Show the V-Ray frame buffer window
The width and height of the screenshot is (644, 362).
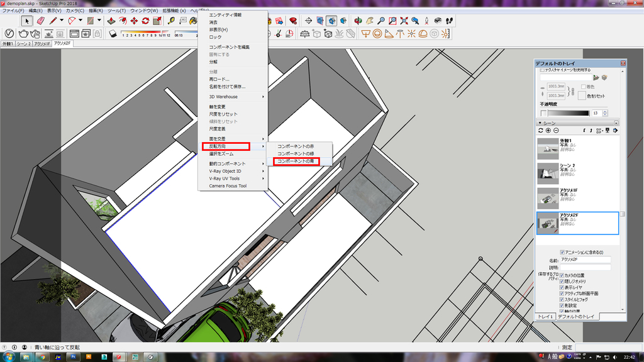74,34
